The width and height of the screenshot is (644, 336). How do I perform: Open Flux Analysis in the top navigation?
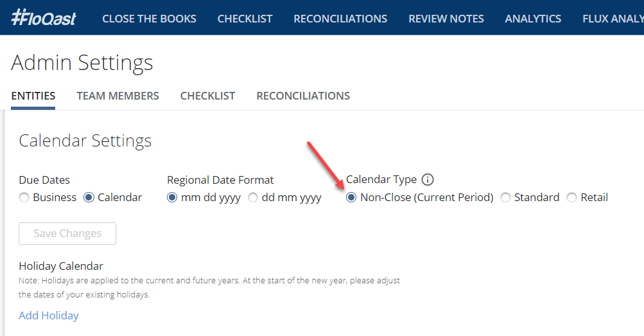point(613,19)
